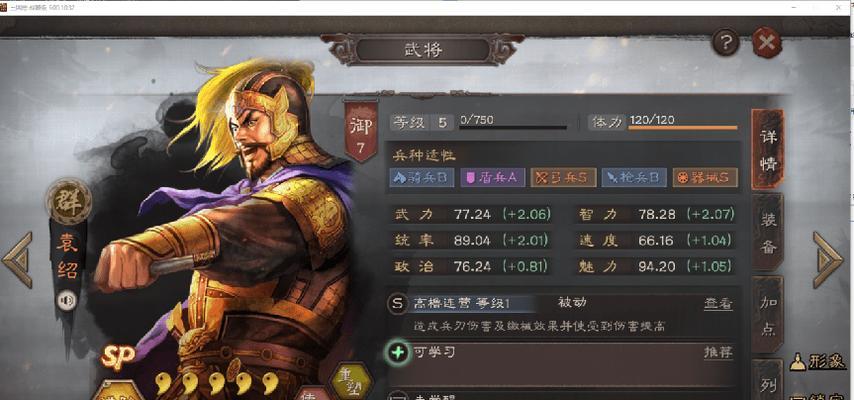Select the 弓兵S troop aptitude badge
This screenshot has width=854, height=400.
563,178
